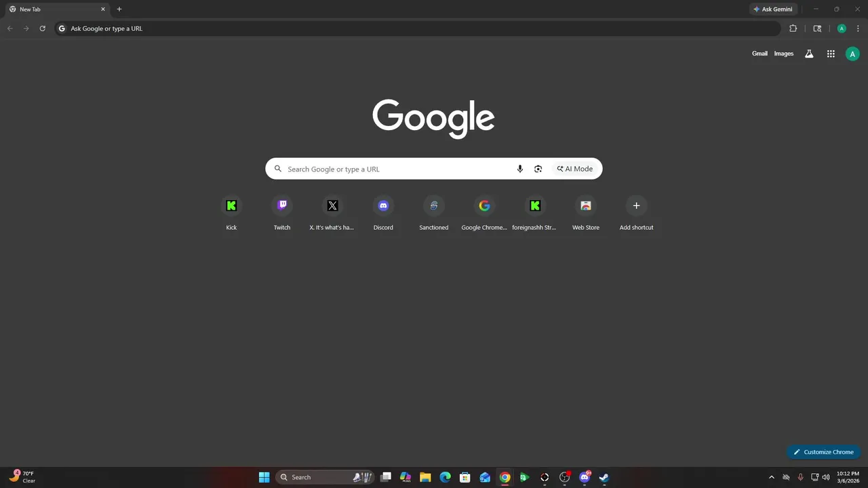Click Customize Chrome button
Screen dimensions: 868x488
coord(824,452)
